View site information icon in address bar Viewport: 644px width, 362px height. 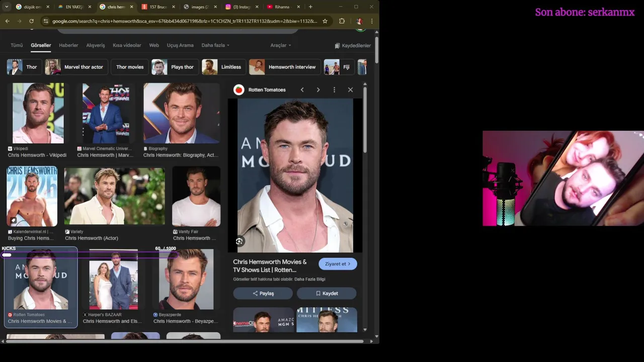46,21
